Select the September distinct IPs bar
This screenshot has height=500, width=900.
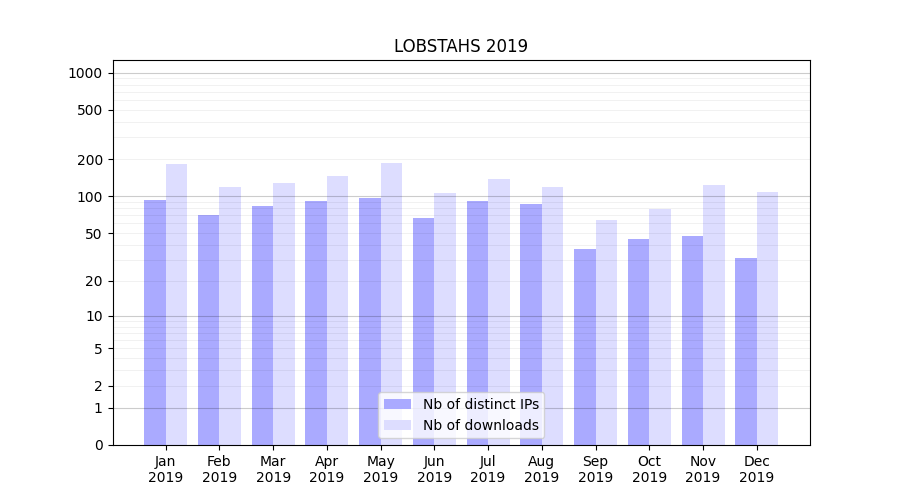585,347
